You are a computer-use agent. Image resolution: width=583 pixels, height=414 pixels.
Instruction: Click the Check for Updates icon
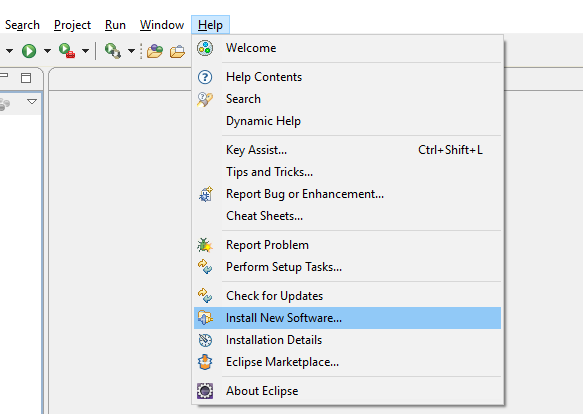tap(205, 295)
